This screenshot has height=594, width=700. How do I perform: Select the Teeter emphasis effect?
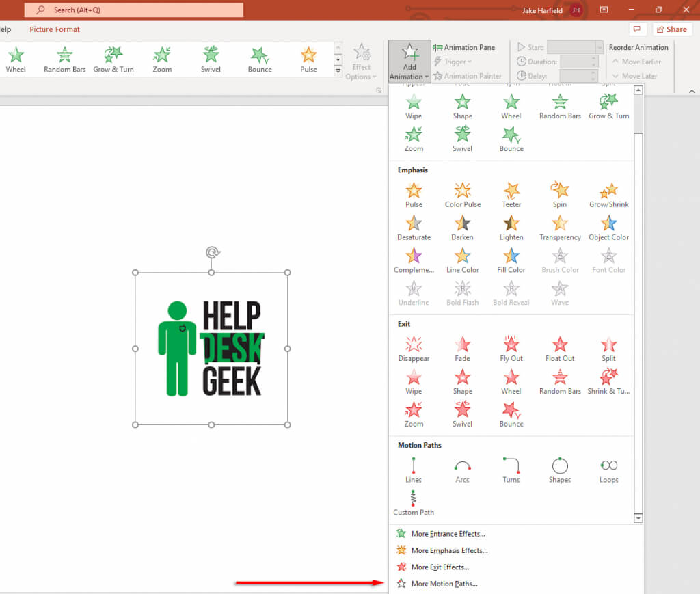coord(511,195)
